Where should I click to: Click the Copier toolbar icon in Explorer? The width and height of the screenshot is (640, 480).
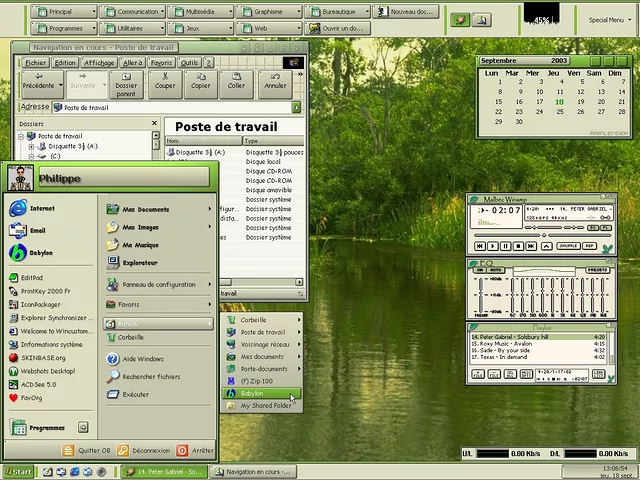coord(201,79)
